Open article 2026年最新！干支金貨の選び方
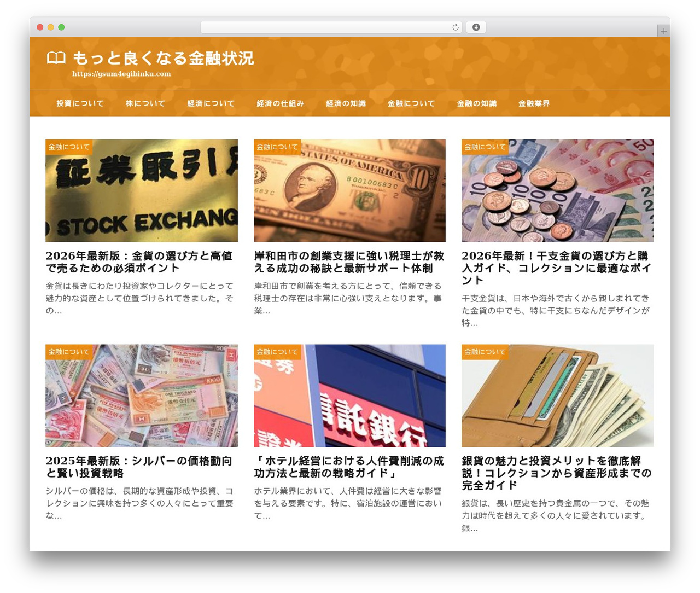700x593 pixels. (x=556, y=268)
